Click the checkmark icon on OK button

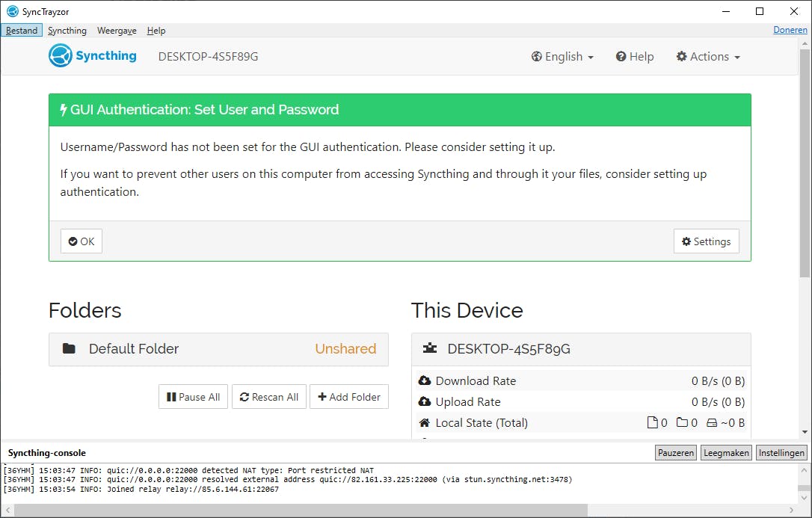[x=73, y=241]
